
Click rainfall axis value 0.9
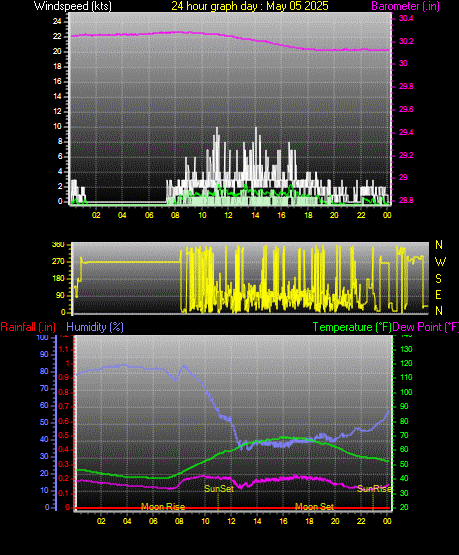[x=63, y=378]
